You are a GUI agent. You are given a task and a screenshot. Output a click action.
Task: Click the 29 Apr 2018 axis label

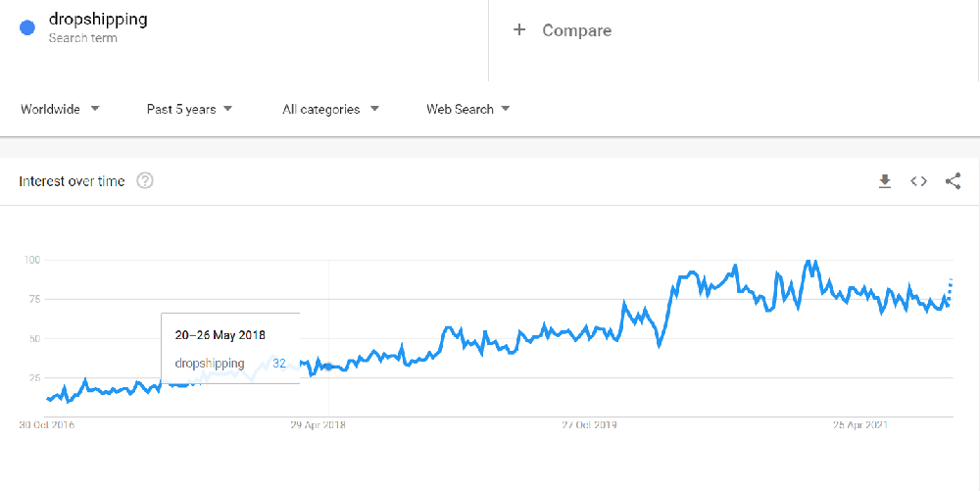[x=318, y=425]
